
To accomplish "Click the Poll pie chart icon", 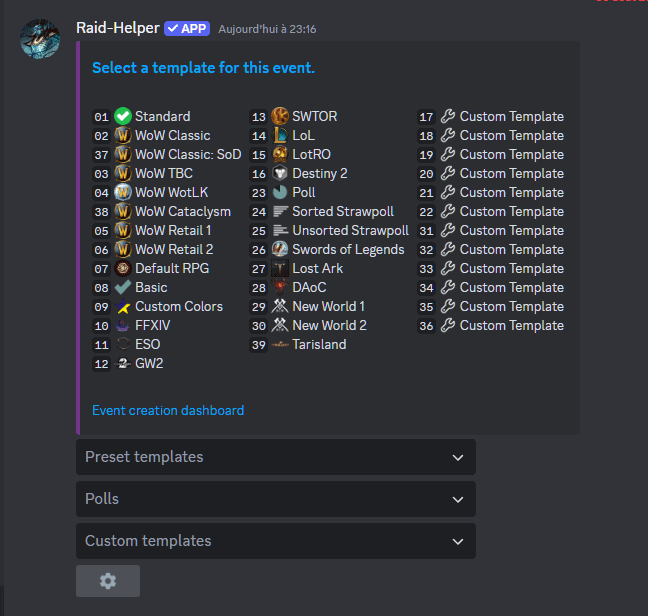I will tap(280, 192).
